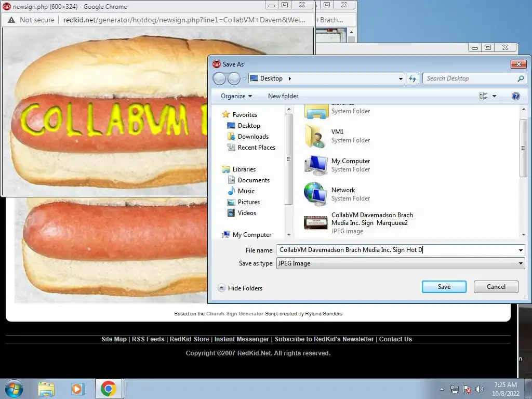Open the Church Sign Generator link
Screen dimensions: 532x399
coord(235,313)
